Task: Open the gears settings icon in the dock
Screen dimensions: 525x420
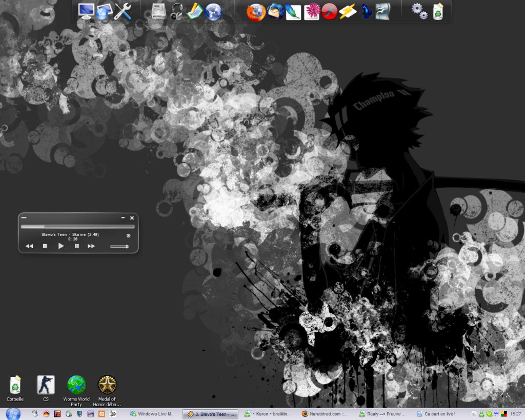Action: click(x=419, y=12)
